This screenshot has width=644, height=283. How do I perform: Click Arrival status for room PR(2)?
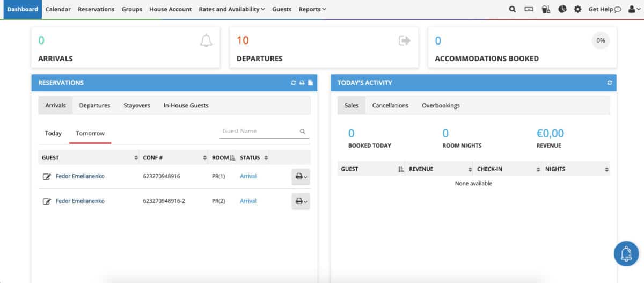pos(248,201)
